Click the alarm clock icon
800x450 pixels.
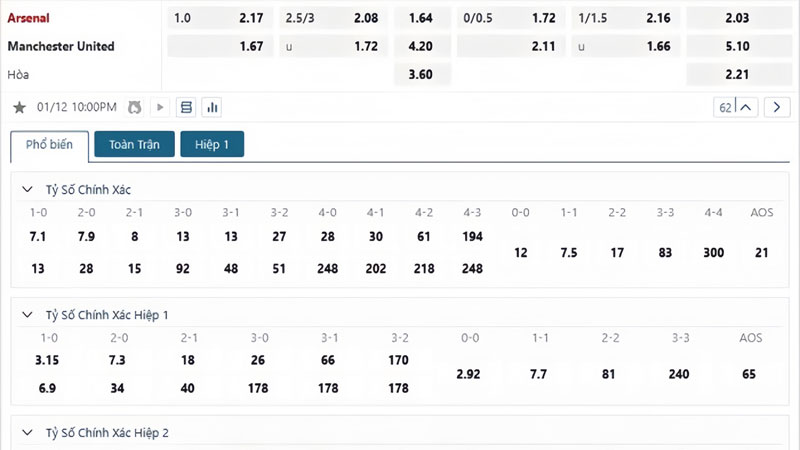pyautogui.click(x=135, y=108)
